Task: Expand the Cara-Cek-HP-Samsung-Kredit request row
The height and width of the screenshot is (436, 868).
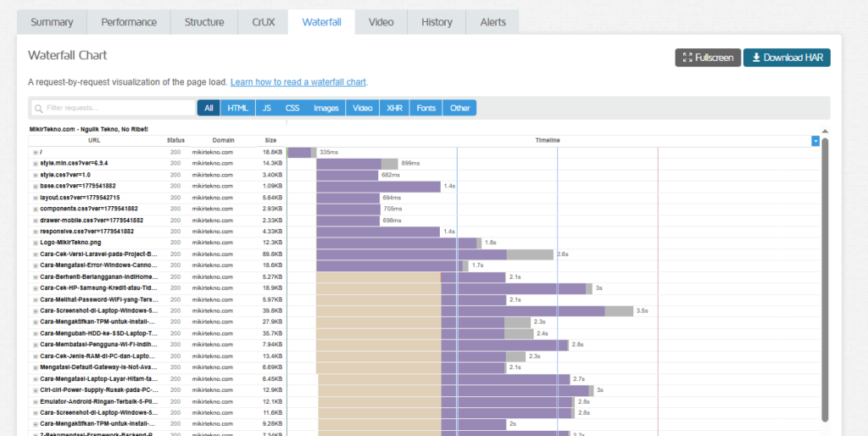Action: point(36,288)
